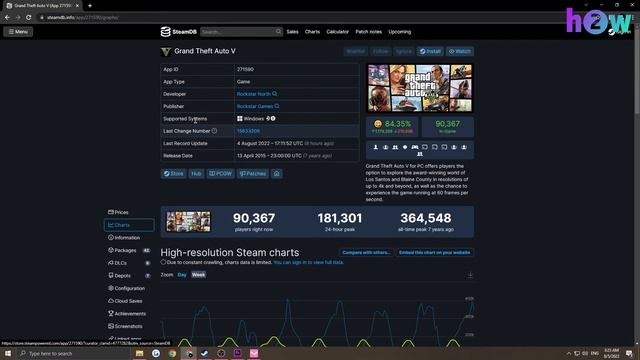
Task: Set chart zoom to Day
Action: click(x=182, y=275)
